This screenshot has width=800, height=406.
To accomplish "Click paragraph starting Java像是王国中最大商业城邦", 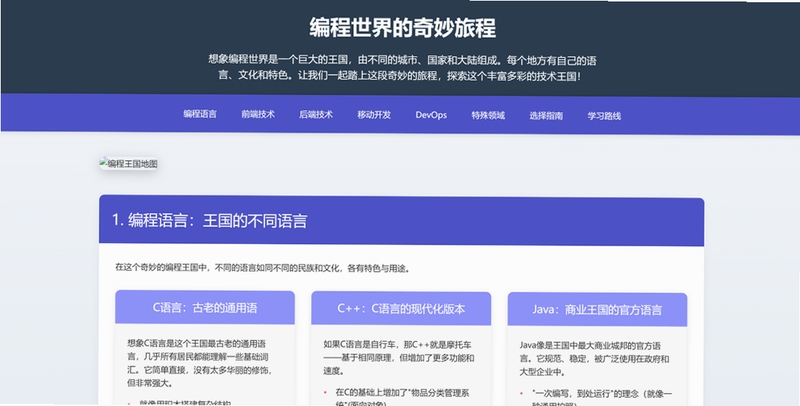I will tap(594, 359).
